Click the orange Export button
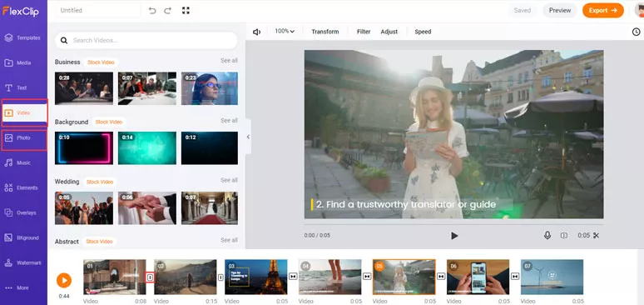The image size is (644, 305). 603,10
